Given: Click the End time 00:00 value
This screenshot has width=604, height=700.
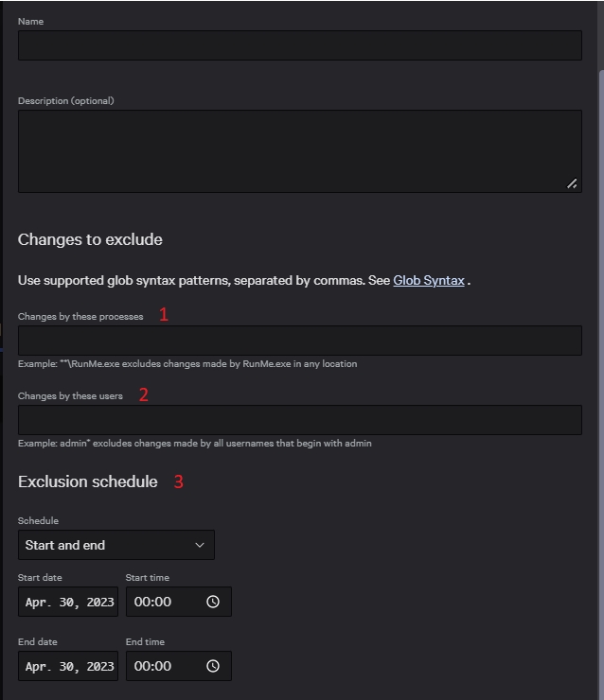Looking at the screenshot, I should coord(151,666).
